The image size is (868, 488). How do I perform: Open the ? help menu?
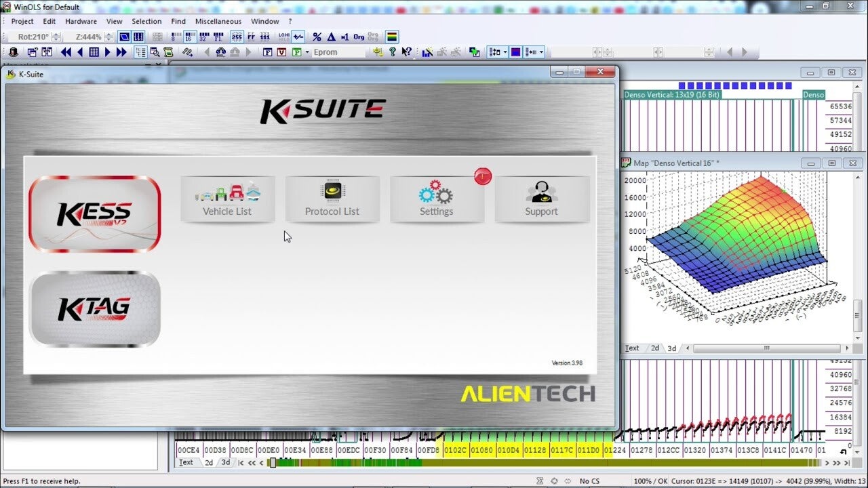290,21
